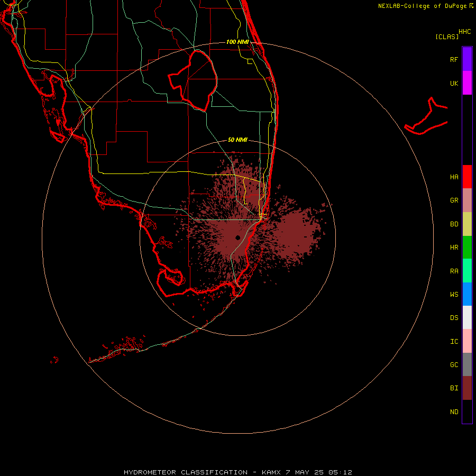Click the "100 NMI" range ring label
The height and width of the screenshot is (476, 476).
237,42
